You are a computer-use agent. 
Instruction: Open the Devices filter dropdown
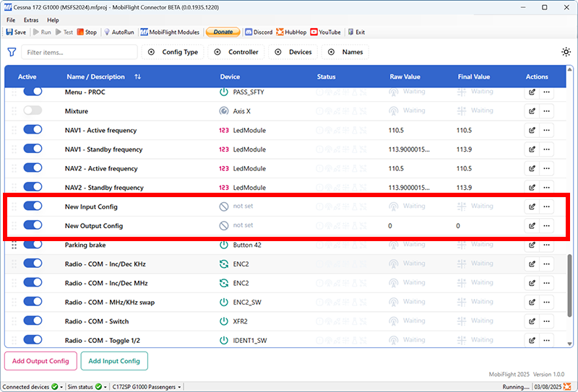(x=293, y=52)
